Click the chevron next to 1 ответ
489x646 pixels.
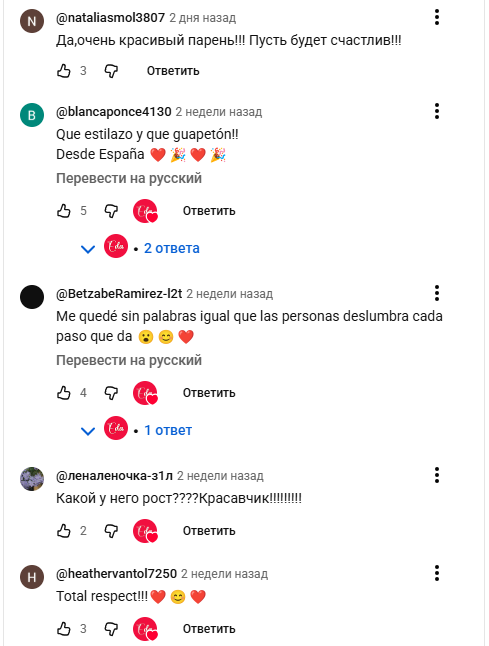(88, 431)
